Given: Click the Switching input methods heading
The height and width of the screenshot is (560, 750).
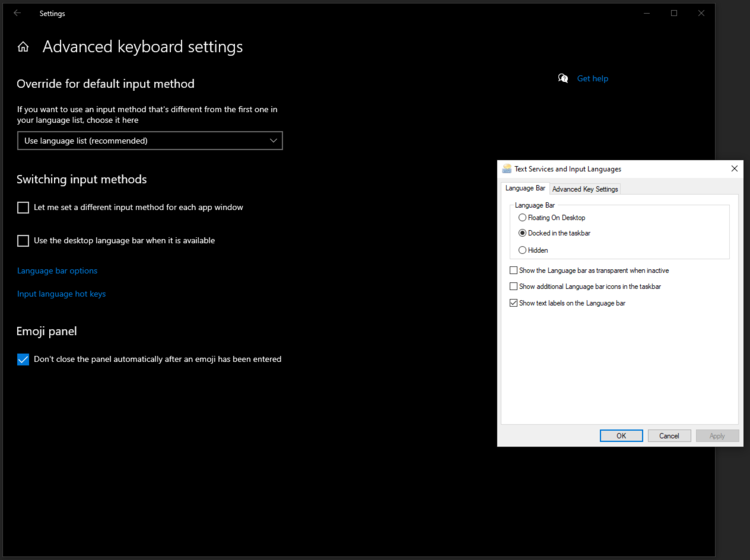Looking at the screenshot, I should [82, 179].
